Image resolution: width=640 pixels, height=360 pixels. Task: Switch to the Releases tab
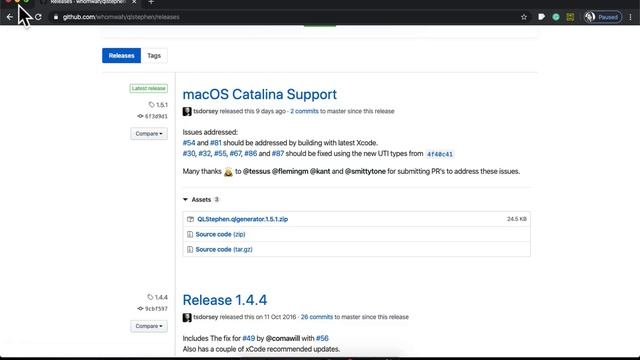pos(122,56)
